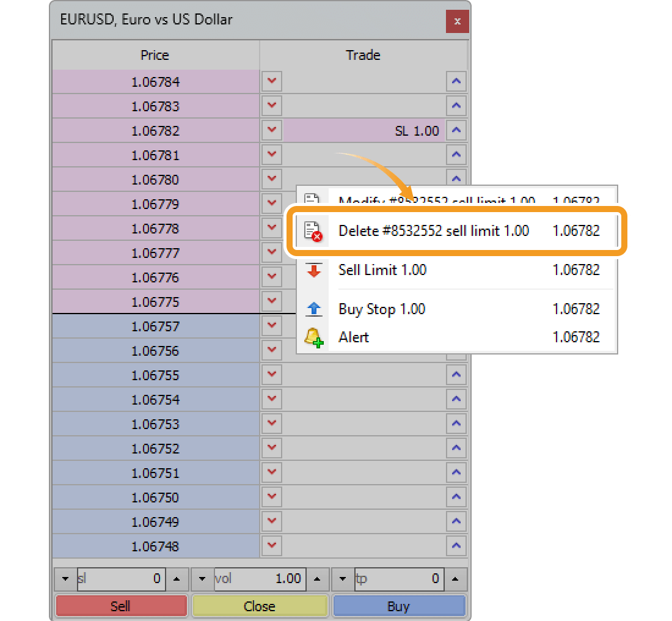
Task: Click the sell arrow on the SL 1.00 row
Action: tap(271, 130)
